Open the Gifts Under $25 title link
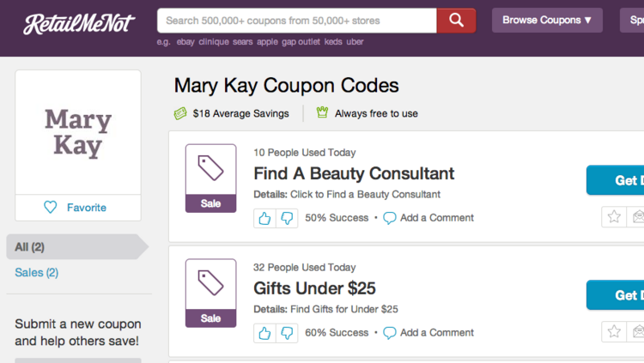 [x=314, y=288]
